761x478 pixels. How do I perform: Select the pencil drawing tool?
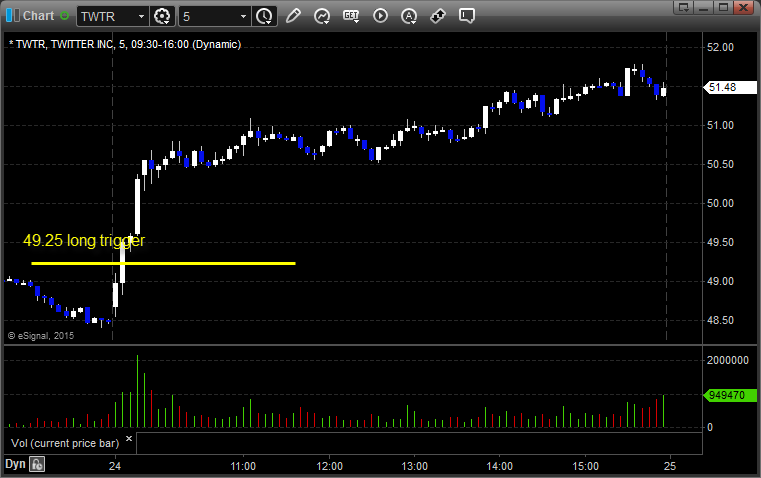tap(293, 16)
